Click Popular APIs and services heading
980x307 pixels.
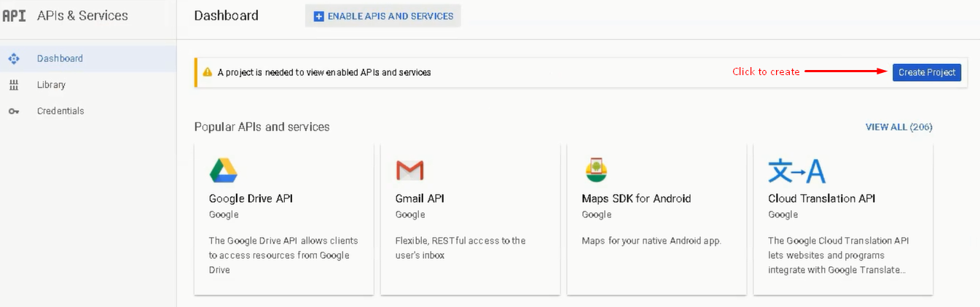(262, 127)
